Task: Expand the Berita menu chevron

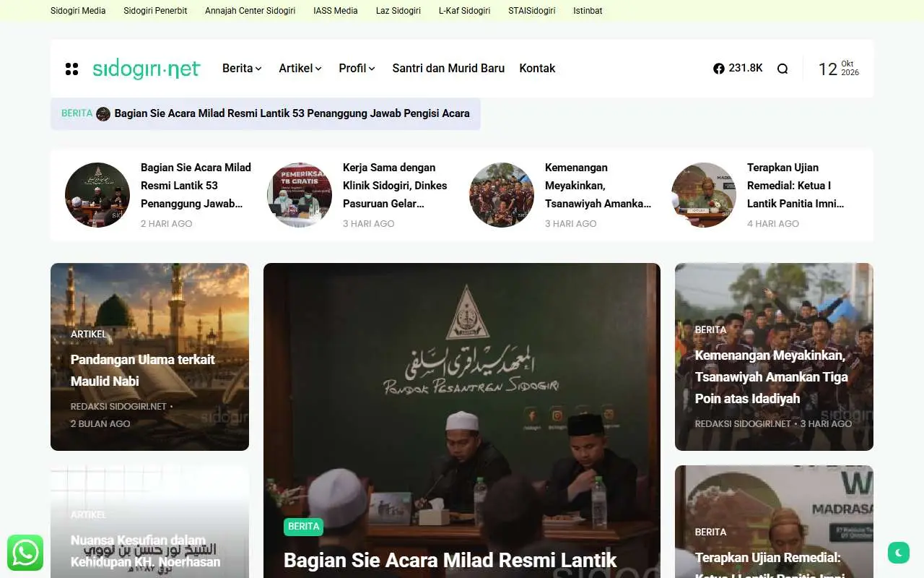Action: [x=259, y=69]
